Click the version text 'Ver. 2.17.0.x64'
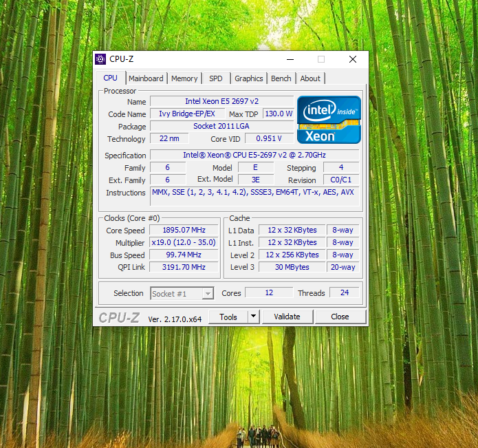The image size is (478, 448). [x=175, y=319]
